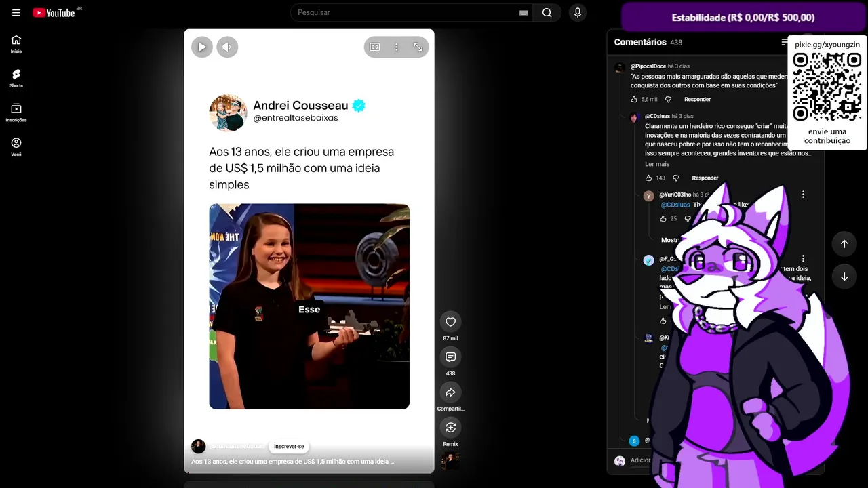Viewport: 868px width, 488px height.
Task: Go to the next Short (down arrow)
Action: pos(844,277)
